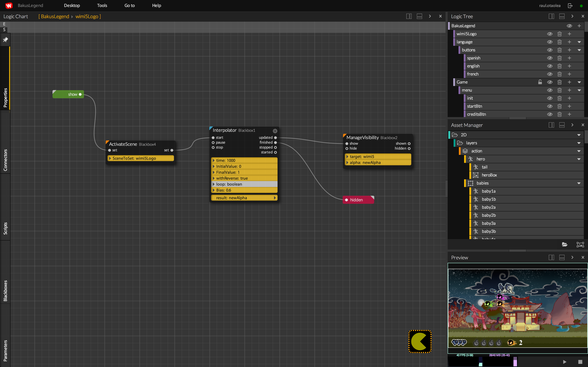588x367 pixels.
Task: Click the pin icon in left sidebar
Action: (x=5, y=39)
